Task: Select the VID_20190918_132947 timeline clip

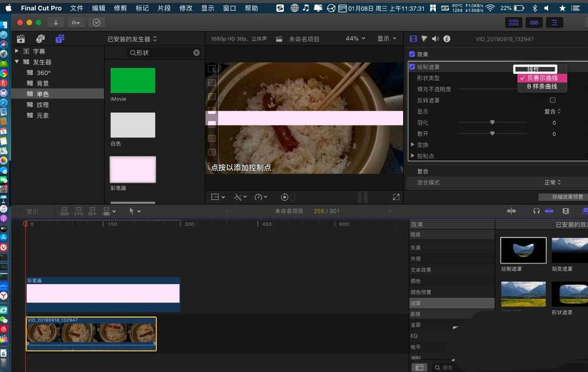Action: [x=91, y=334]
